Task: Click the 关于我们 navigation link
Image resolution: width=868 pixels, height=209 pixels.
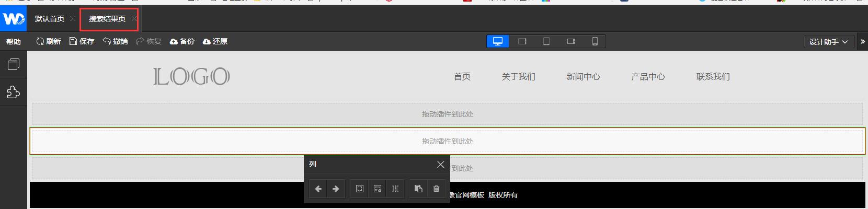Action: click(x=518, y=77)
